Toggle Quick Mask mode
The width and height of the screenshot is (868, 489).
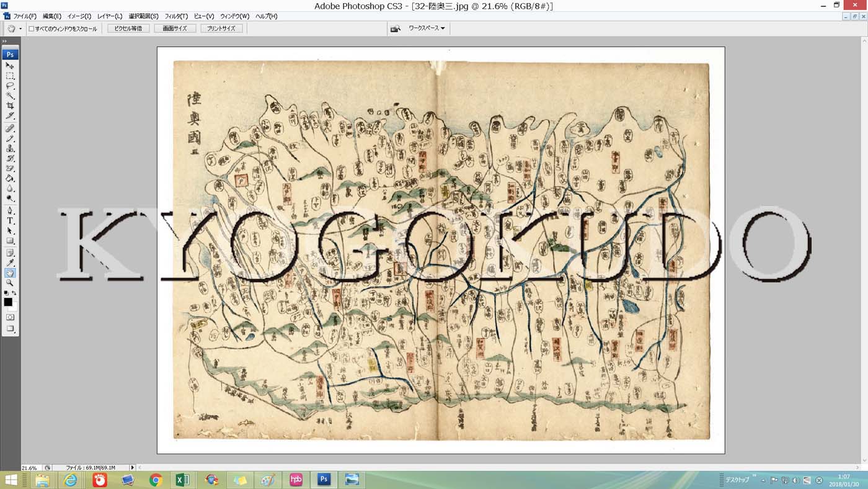point(10,317)
